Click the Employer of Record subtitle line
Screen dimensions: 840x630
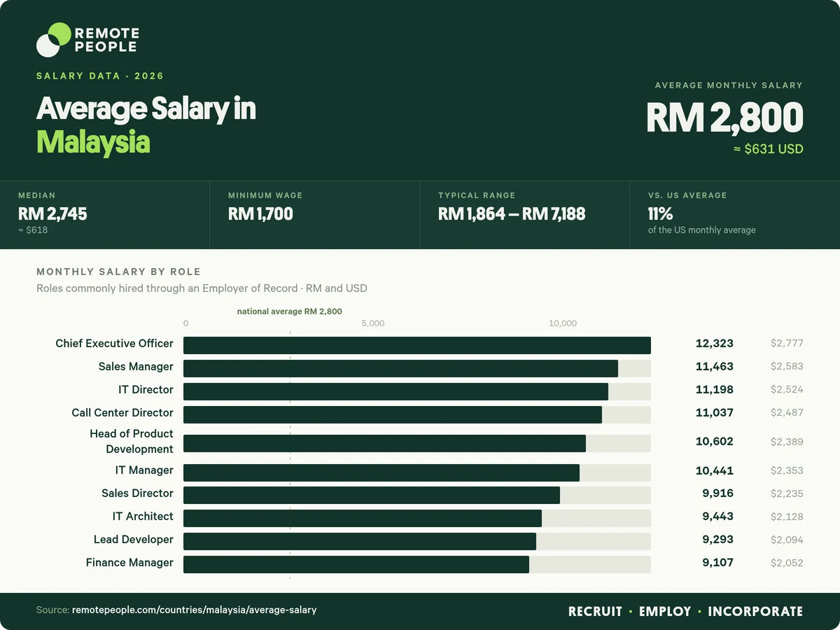pyautogui.click(x=202, y=288)
